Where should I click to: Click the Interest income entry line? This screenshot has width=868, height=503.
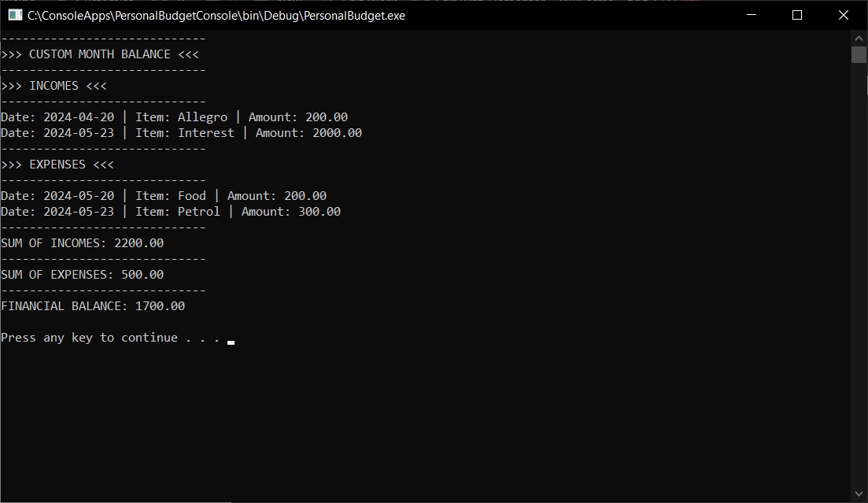[x=181, y=133]
